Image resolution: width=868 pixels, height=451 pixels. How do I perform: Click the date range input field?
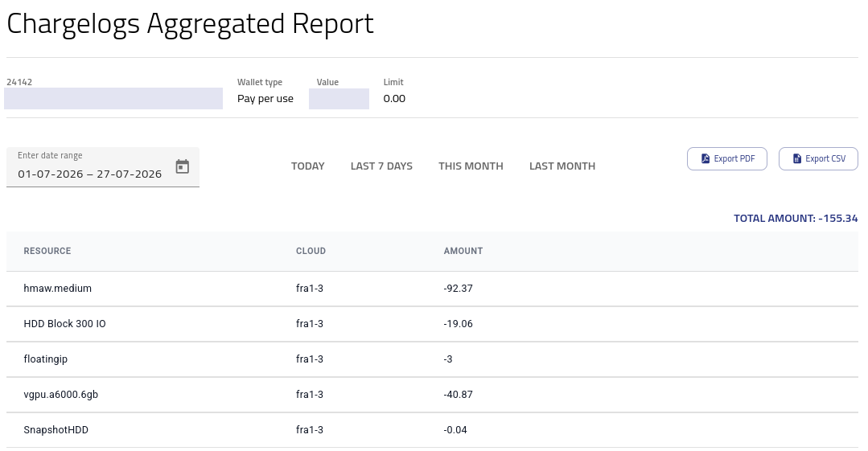(103, 167)
